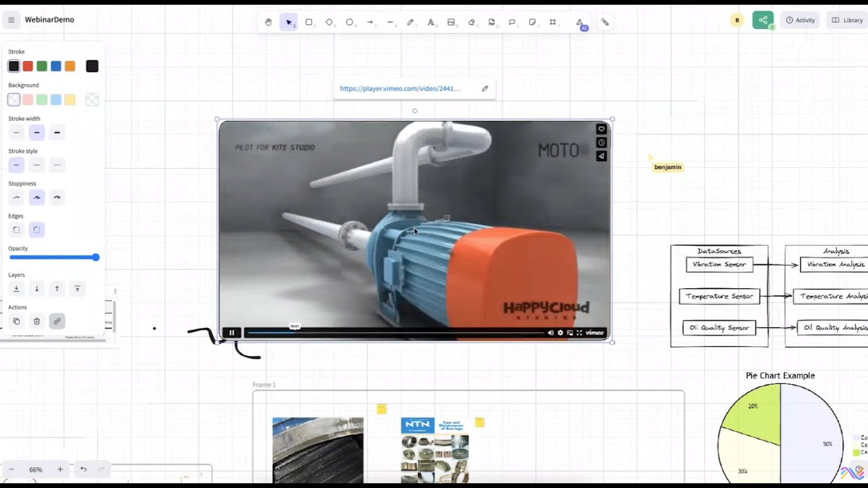Open the Library panel
This screenshot has width=868, height=488.
846,20
